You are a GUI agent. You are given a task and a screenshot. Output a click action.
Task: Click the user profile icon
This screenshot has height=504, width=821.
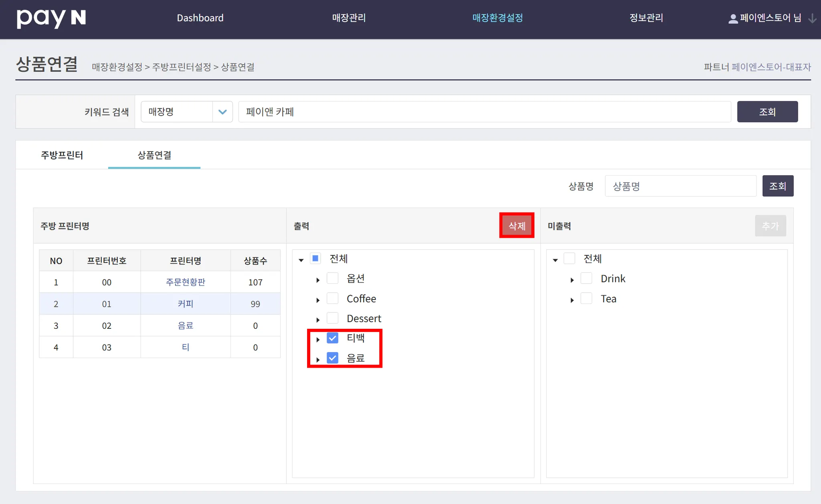pyautogui.click(x=733, y=18)
